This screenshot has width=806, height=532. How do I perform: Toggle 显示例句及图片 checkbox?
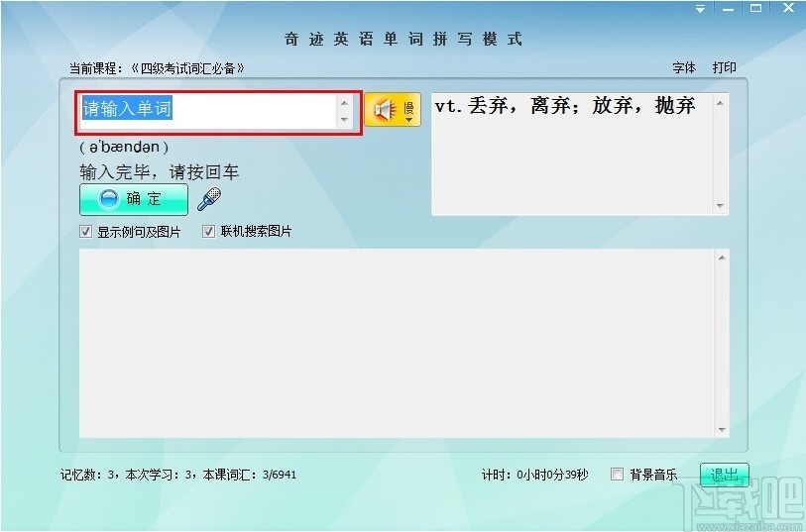[x=86, y=232]
